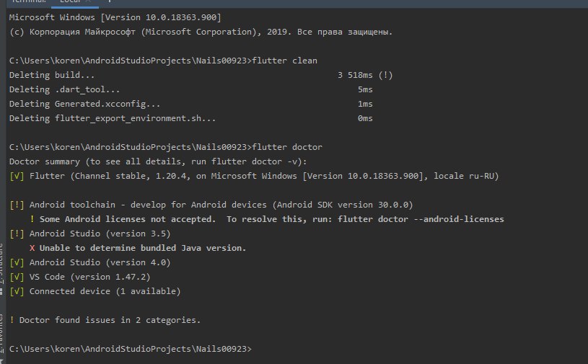
Task: Click the 'flutter clean' command text
Action: coord(285,61)
